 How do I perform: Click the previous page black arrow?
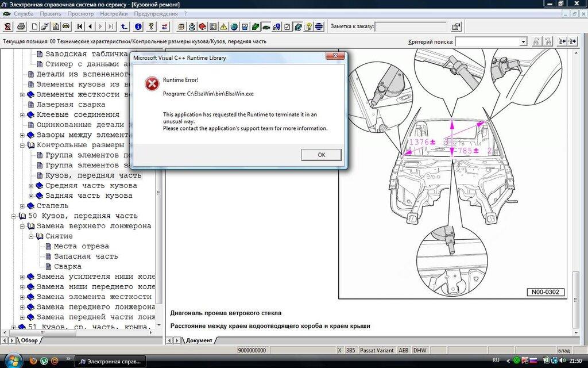pos(90,26)
